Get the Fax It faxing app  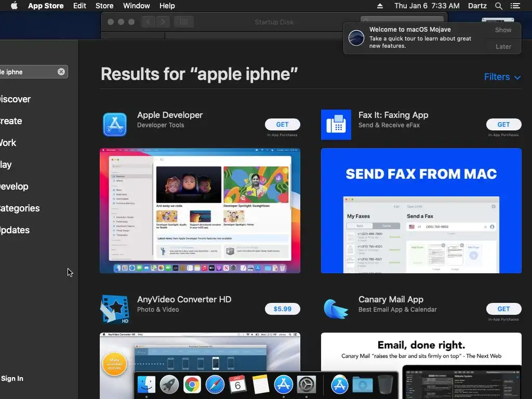coord(503,125)
